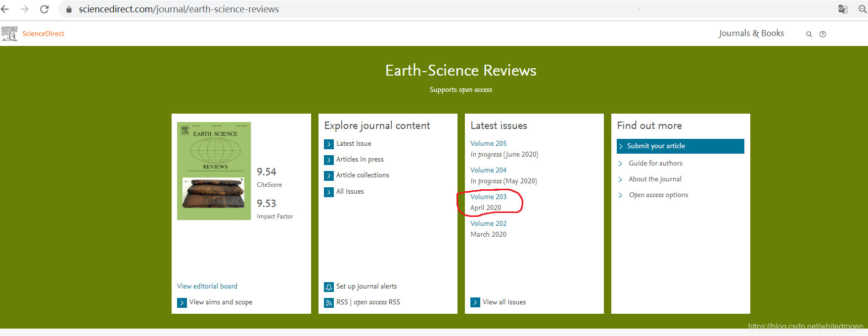
Task: Open Journals & Books menu
Action: pos(751,33)
